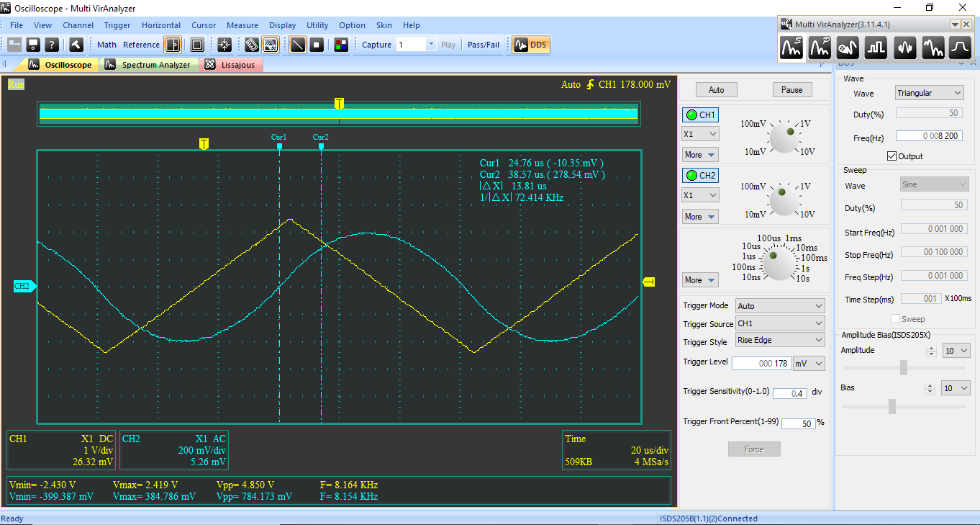
Task: Click the Pass/Fail toolbar button
Action: pyautogui.click(x=484, y=45)
